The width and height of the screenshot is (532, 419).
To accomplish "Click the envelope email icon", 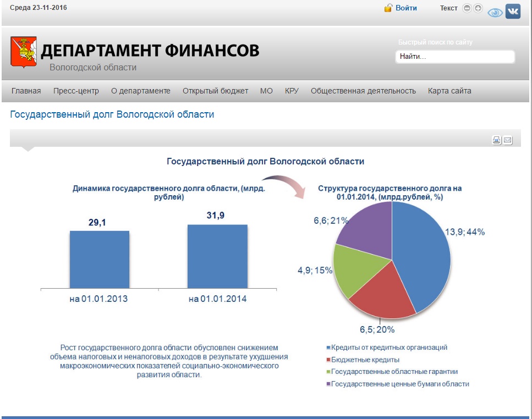I will click(507, 140).
